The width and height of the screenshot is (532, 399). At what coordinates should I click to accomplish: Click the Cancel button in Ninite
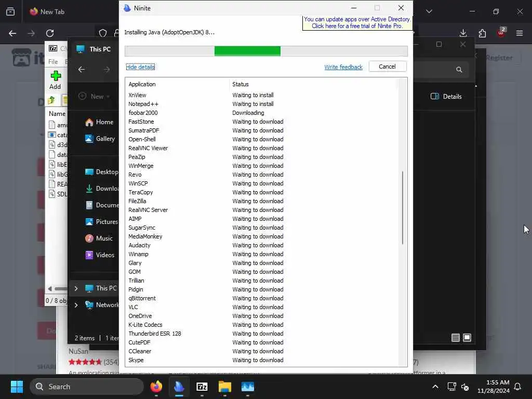pyautogui.click(x=387, y=66)
